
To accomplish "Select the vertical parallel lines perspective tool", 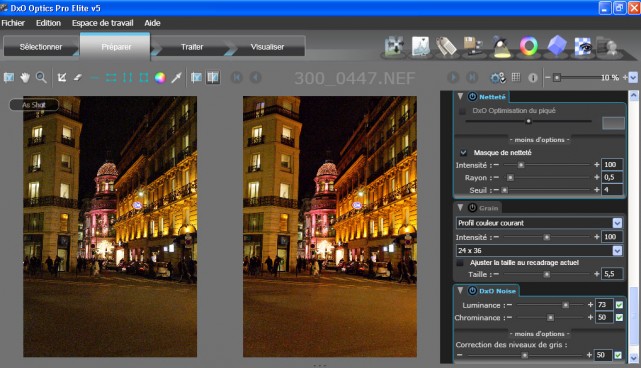I will (128, 77).
